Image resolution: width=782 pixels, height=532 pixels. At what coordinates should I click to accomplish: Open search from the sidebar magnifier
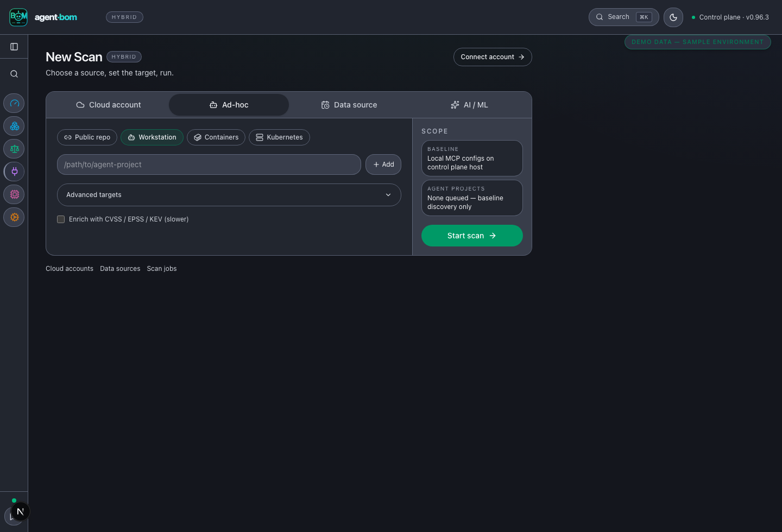click(14, 74)
